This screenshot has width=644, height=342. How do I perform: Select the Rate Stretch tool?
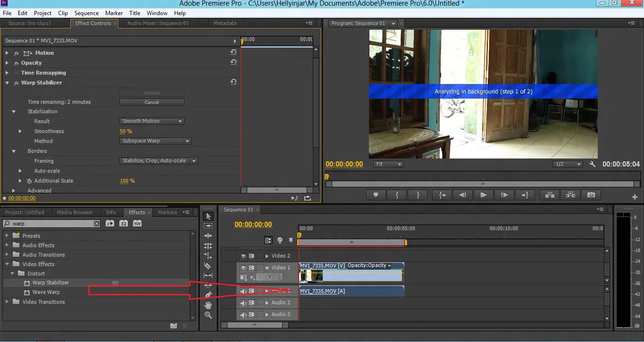pyautogui.click(x=208, y=256)
